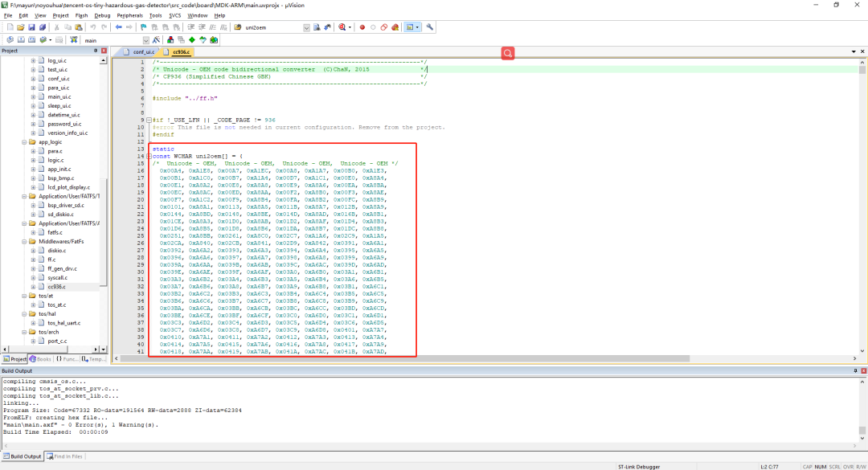This screenshot has width=868, height=470.
Task: Switch to the Books panel tab
Action: 40,359
